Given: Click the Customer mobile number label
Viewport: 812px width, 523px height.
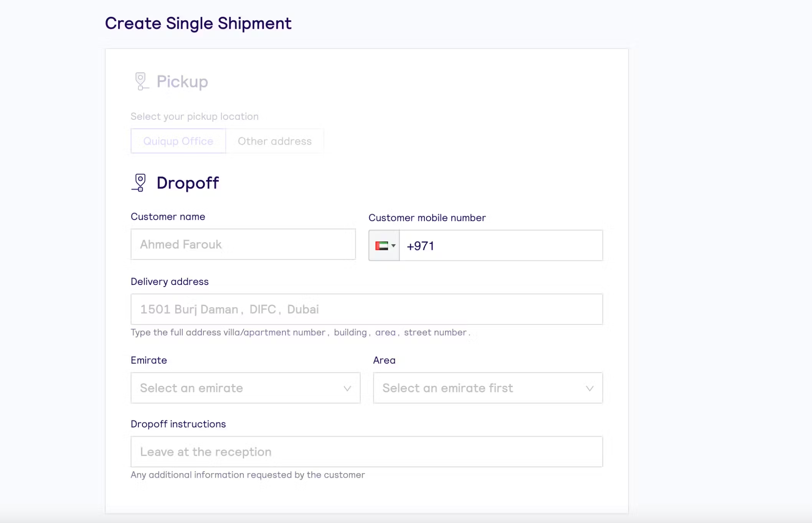Looking at the screenshot, I should (427, 218).
